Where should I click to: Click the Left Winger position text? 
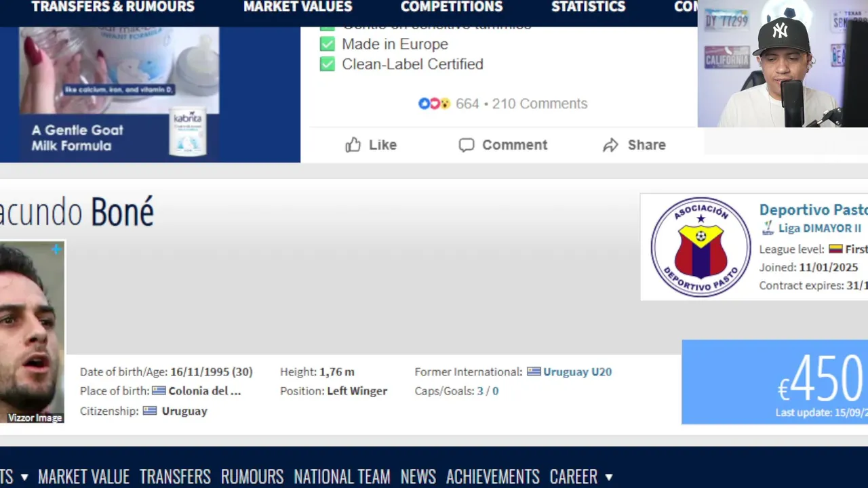(357, 391)
